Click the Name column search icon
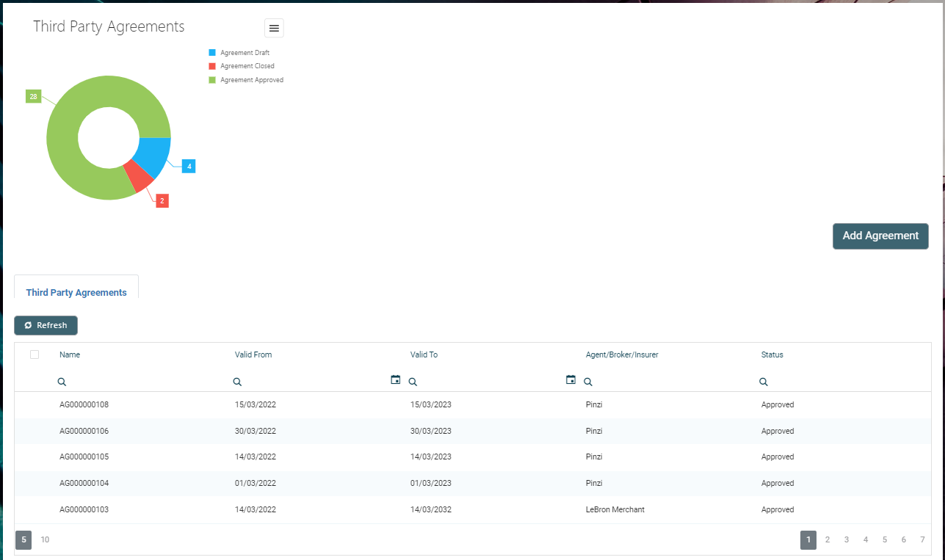The width and height of the screenshot is (945, 560). coord(62,382)
